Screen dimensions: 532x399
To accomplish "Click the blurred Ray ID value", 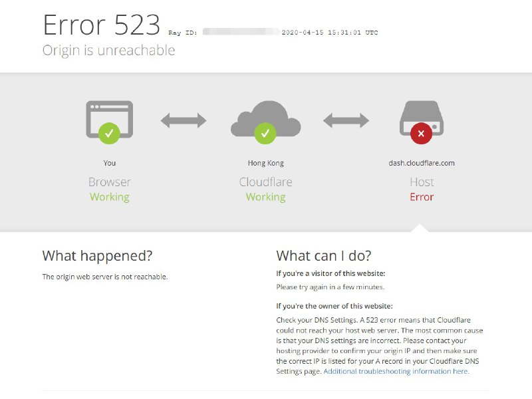I will point(241,32).
